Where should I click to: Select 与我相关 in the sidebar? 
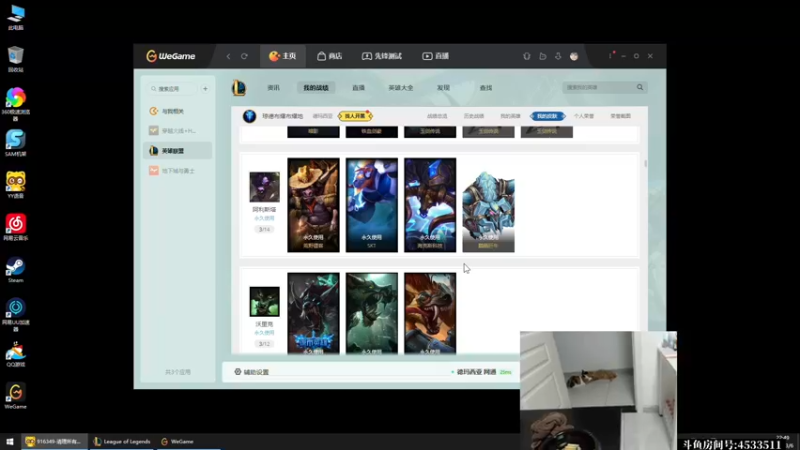point(177,111)
